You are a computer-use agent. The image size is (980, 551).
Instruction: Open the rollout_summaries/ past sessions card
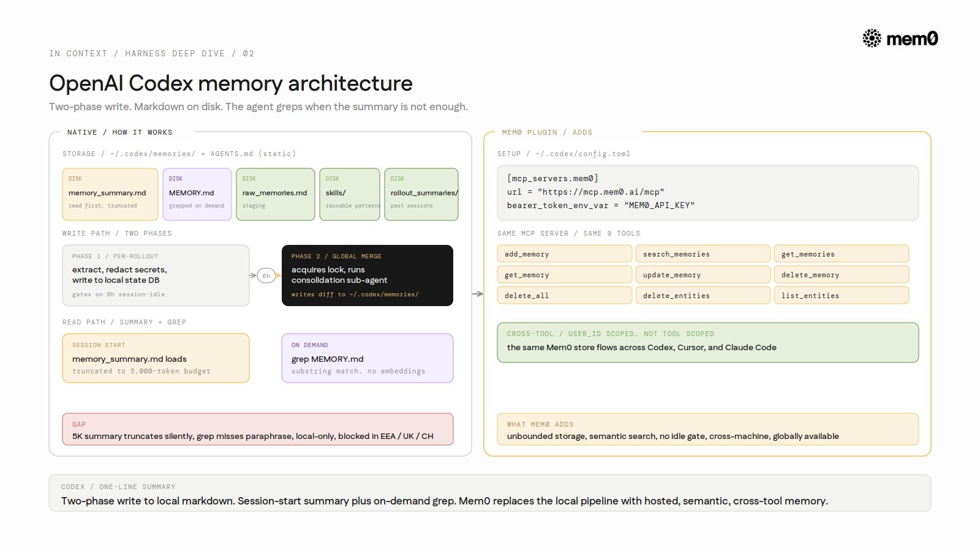point(421,194)
